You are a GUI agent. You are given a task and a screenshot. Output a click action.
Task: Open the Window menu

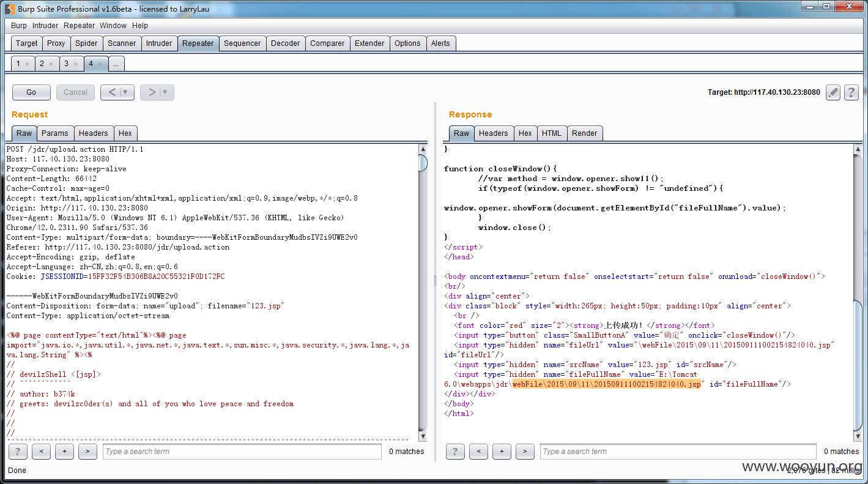click(x=113, y=26)
